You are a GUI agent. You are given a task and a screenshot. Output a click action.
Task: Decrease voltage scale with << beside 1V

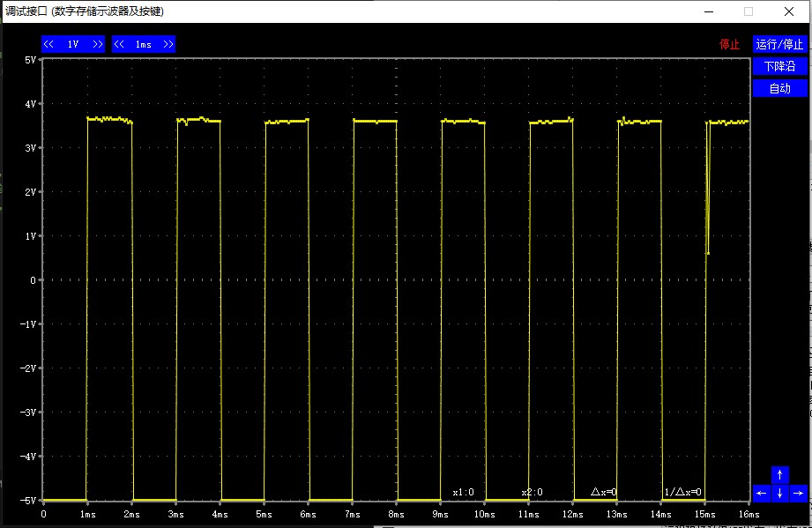[x=49, y=44]
